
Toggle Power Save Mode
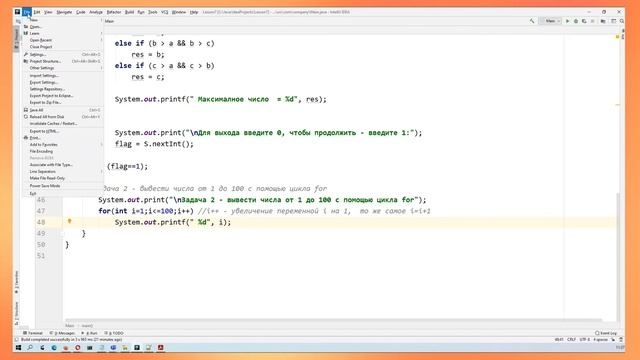[x=63, y=186]
